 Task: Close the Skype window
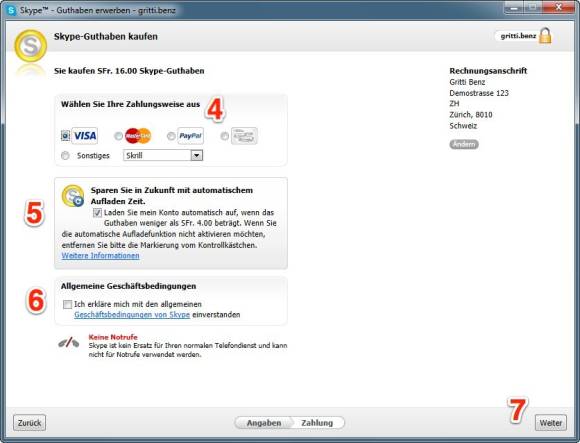point(559,7)
